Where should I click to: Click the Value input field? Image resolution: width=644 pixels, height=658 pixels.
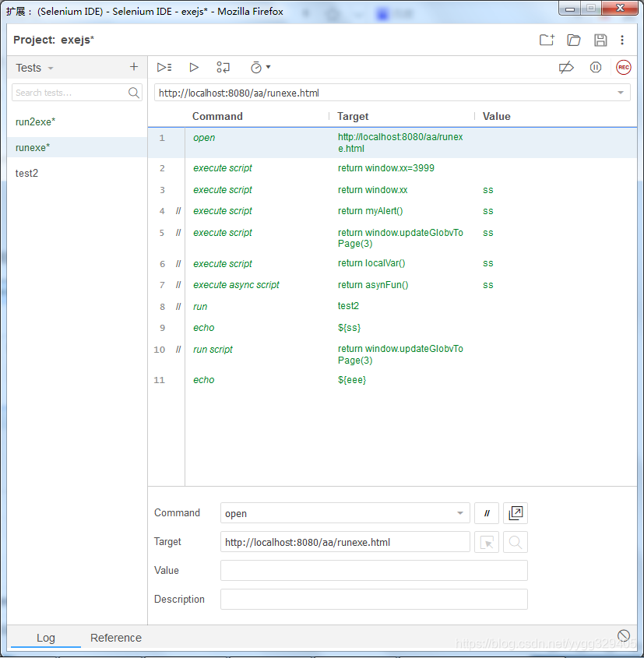pos(374,571)
